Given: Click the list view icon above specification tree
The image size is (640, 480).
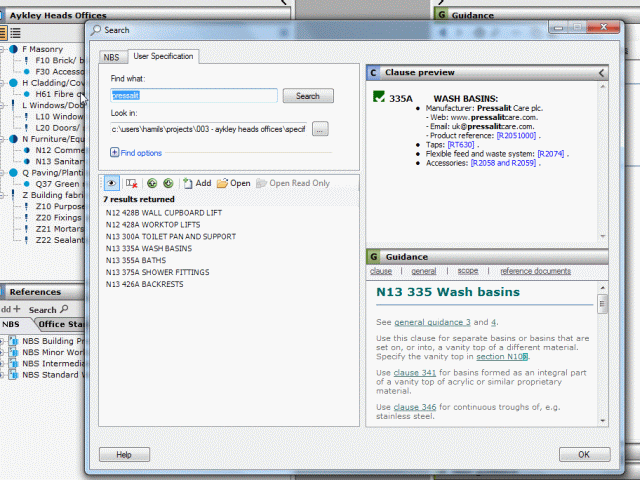Looking at the screenshot, I should [15, 33].
